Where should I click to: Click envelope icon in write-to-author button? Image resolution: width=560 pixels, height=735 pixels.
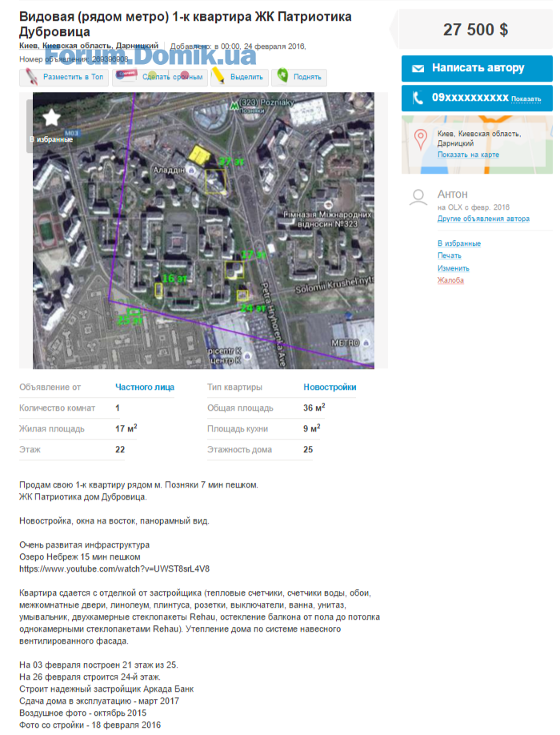pyautogui.click(x=418, y=68)
